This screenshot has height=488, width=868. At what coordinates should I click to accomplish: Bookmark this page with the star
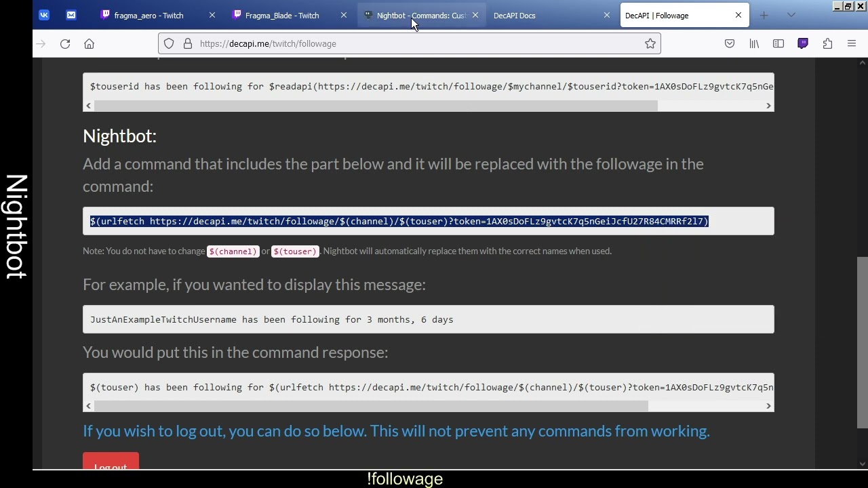650,43
